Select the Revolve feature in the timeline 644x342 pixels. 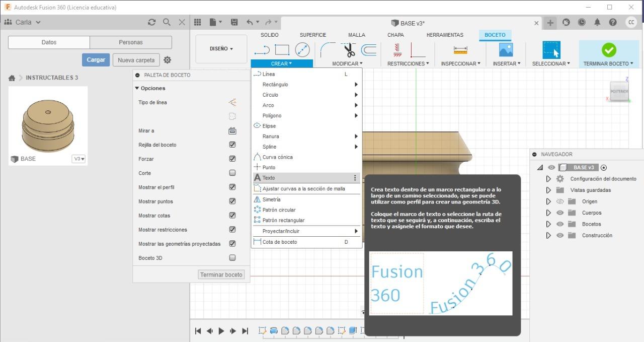[x=274, y=331]
